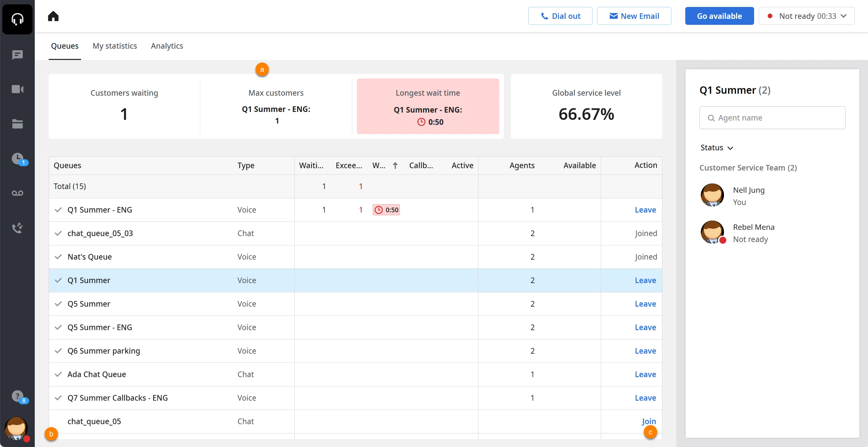Screen dimensions: 868x447
Task: Leave the Q7 Summer Callbacks - ENG queue
Action: point(645,398)
